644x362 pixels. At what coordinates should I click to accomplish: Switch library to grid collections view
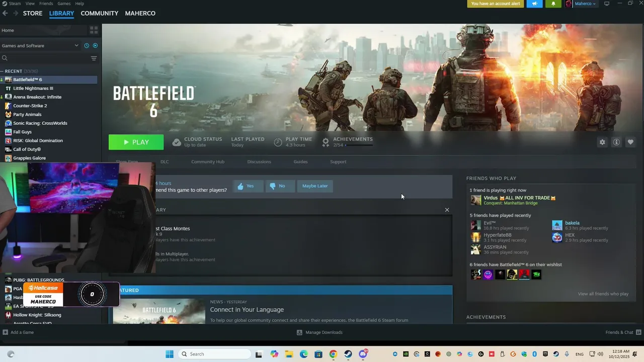tap(94, 30)
